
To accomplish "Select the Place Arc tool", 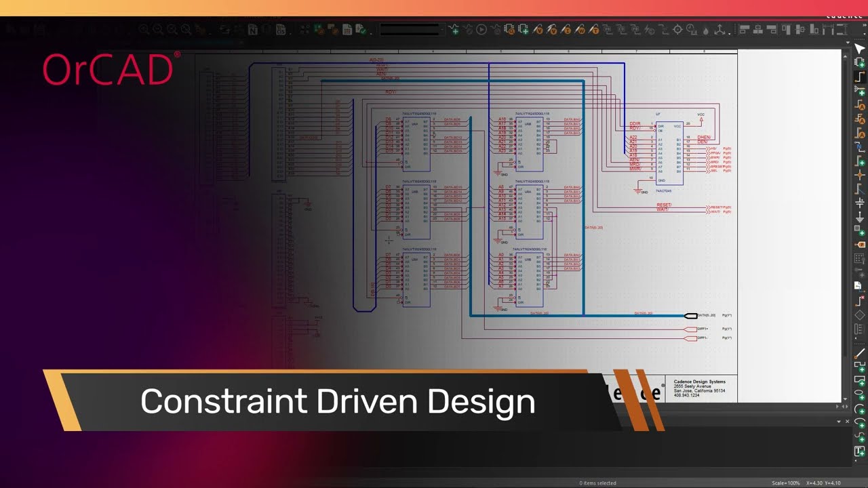I will pos(860,408).
